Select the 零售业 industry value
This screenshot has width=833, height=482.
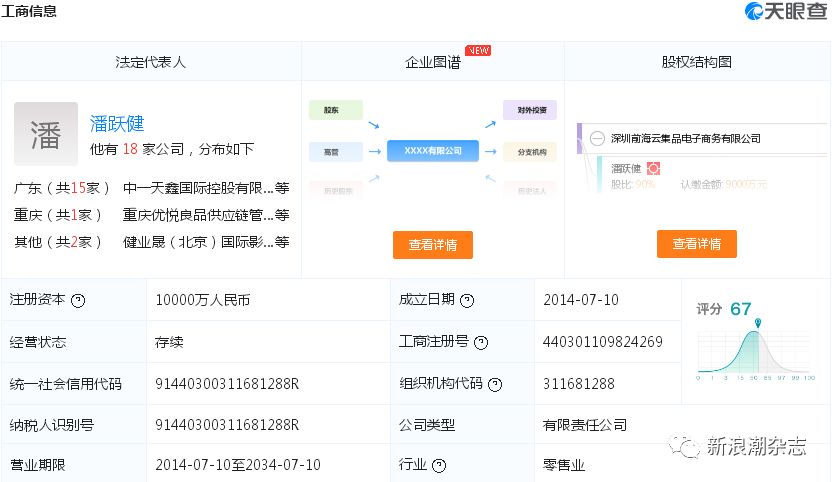[x=564, y=466]
